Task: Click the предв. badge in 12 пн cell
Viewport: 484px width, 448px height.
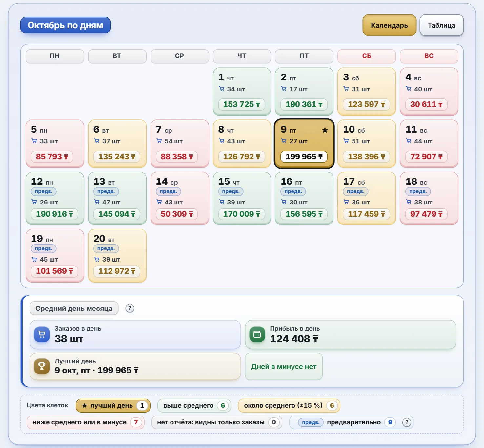Action: click(44, 191)
